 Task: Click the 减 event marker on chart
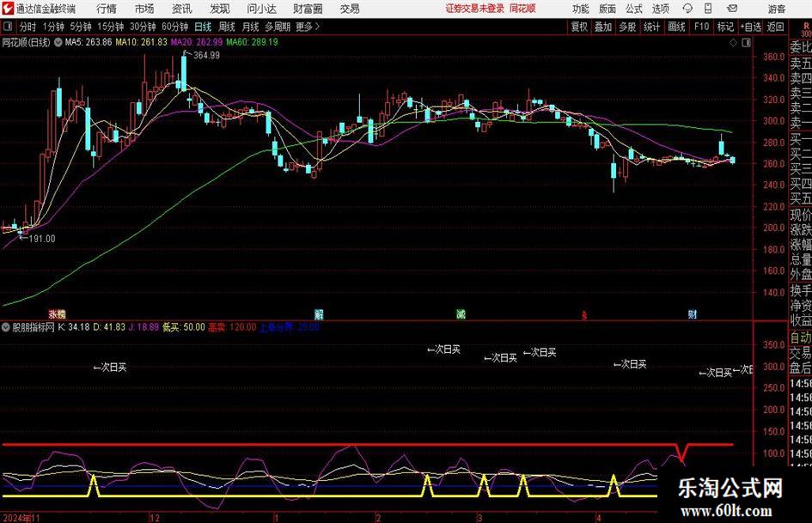[x=461, y=313]
